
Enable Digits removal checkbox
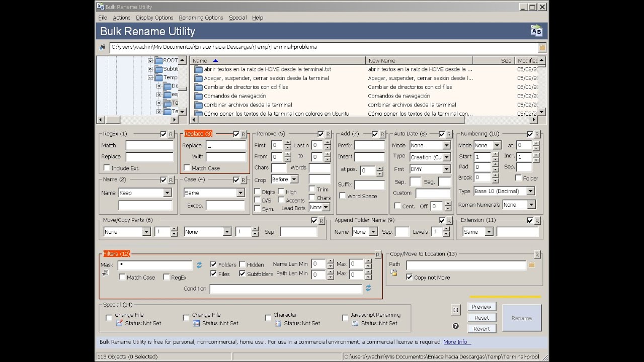pyautogui.click(x=258, y=192)
